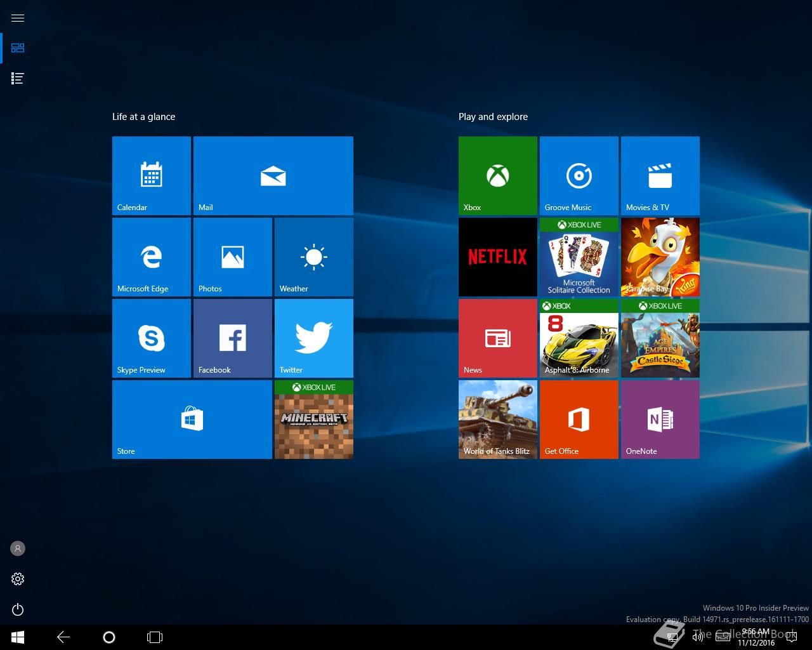
Task: Switch to All apps list view
Action: coord(18,79)
